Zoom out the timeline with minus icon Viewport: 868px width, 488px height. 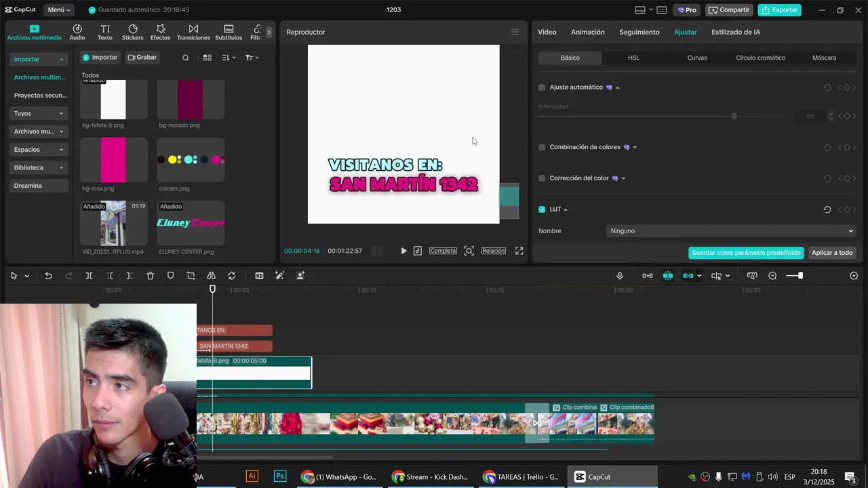(x=772, y=276)
